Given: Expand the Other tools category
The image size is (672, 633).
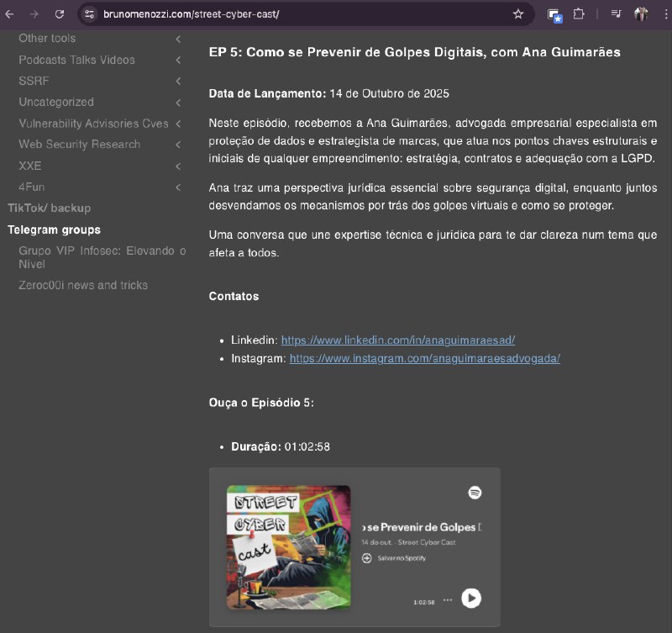Looking at the screenshot, I should 178,39.
